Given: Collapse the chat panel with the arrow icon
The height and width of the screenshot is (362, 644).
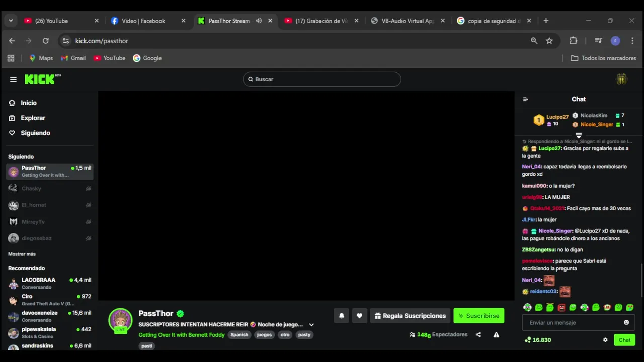Looking at the screenshot, I should tap(525, 99).
